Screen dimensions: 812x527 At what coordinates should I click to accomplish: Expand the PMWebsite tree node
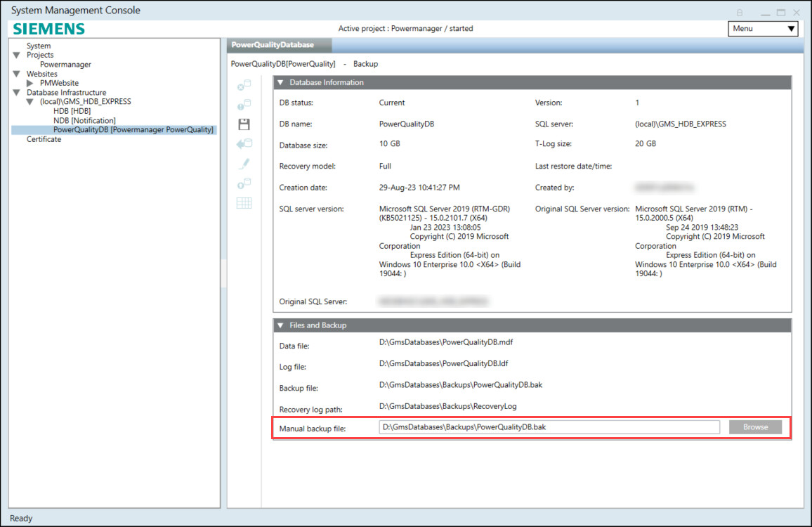(30, 83)
